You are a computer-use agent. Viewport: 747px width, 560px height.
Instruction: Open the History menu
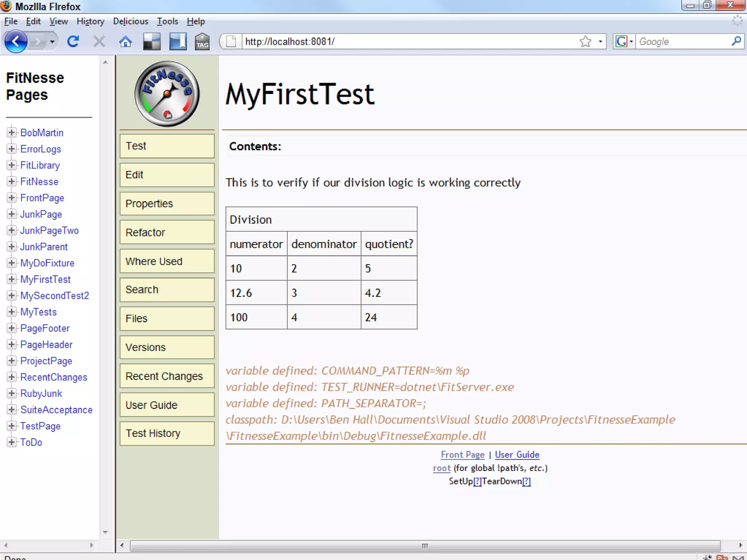[x=90, y=21]
